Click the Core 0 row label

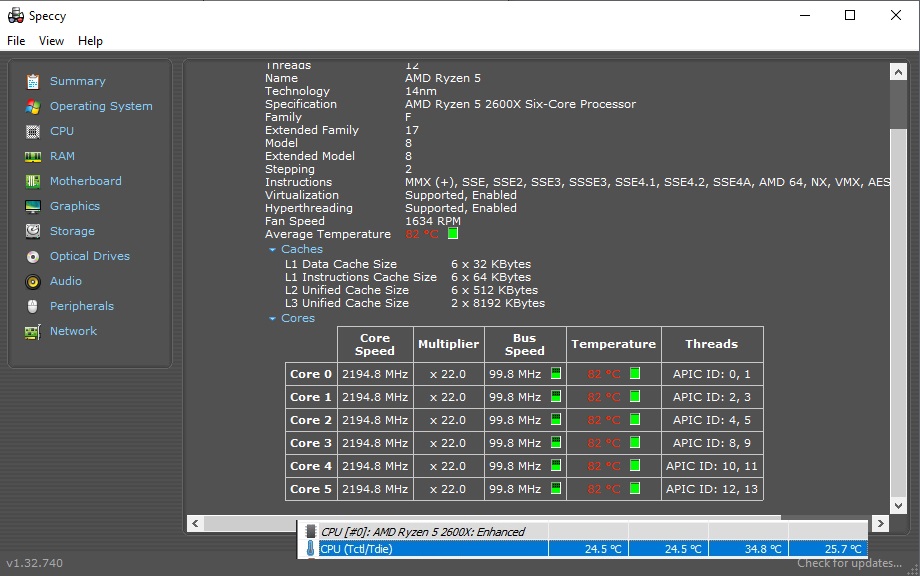311,374
